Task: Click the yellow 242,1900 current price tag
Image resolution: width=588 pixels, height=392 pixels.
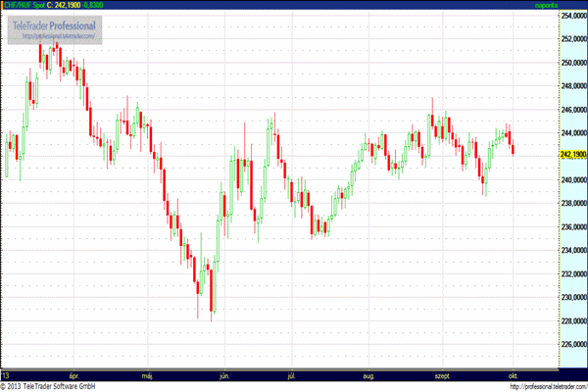Action: pyautogui.click(x=573, y=155)
